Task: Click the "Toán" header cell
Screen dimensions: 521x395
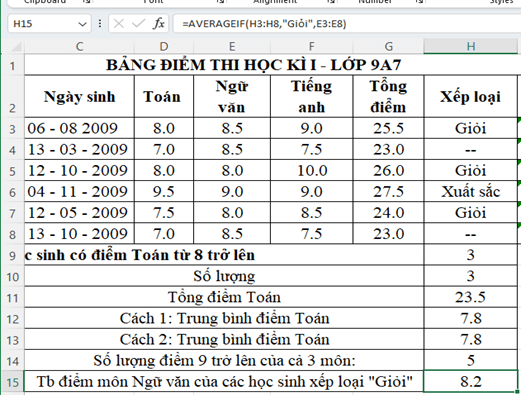Action: coord(164,96)
